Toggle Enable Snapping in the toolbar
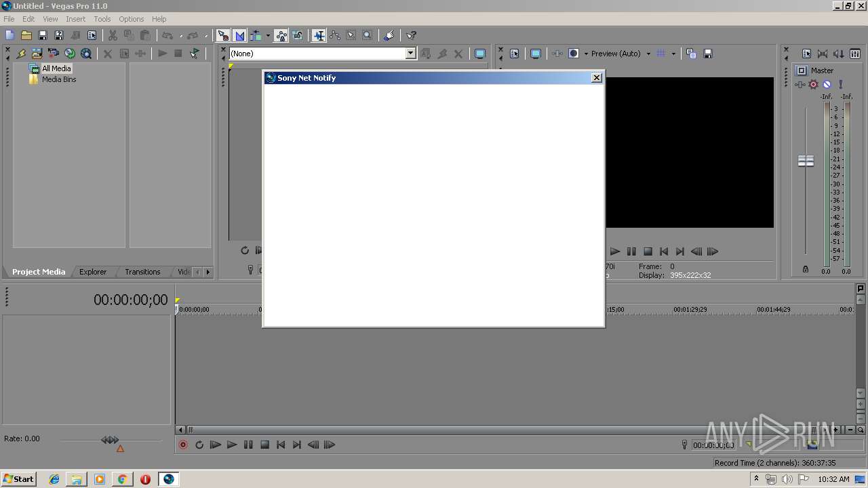 pos(223,35)
